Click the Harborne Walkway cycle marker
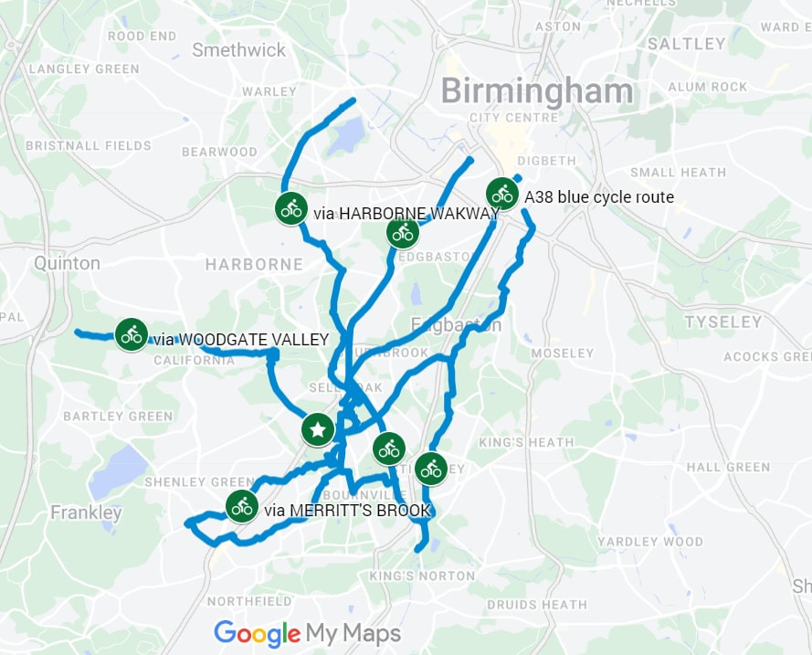This screenshot has height=655, width=812. point(291,208)
